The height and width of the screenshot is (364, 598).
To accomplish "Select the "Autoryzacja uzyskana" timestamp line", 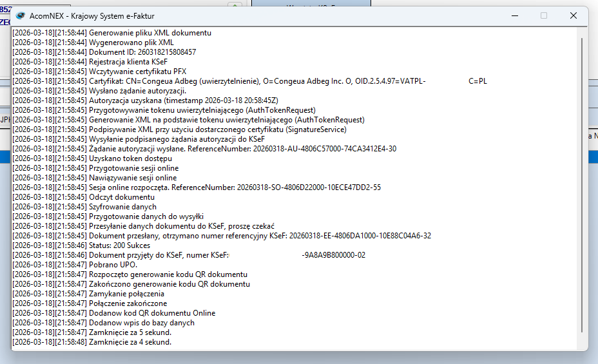I will coord(183,101).
